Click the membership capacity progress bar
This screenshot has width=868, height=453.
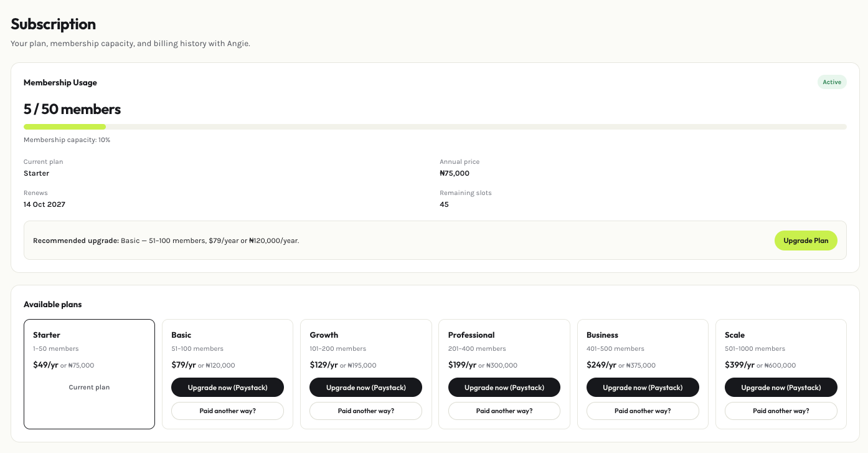(x=435, y=127)
